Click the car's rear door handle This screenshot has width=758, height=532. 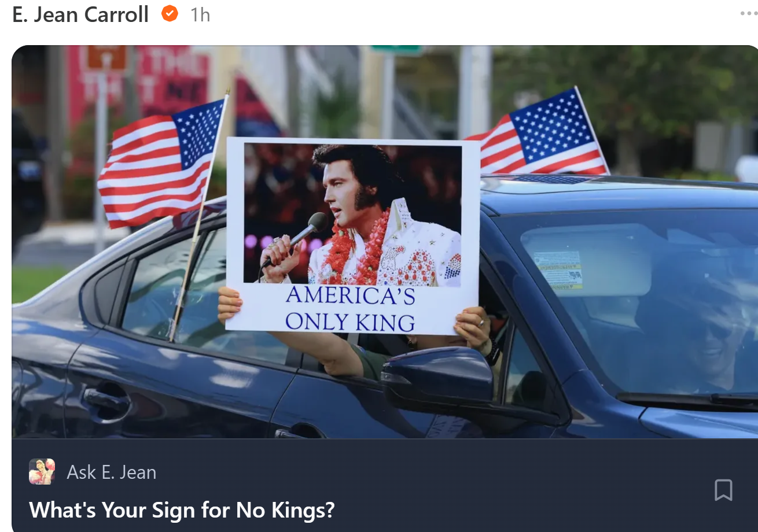click(108, 398)
